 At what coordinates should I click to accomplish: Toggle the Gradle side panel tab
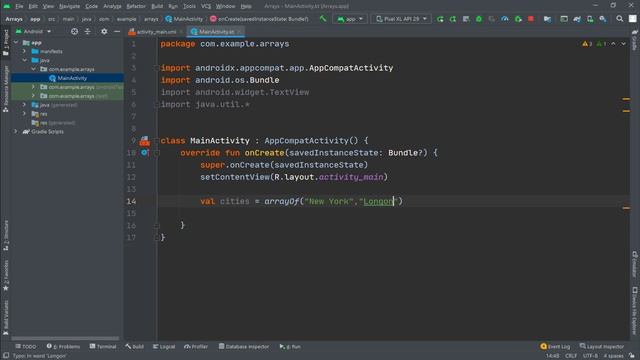click(x=634, y=40)
